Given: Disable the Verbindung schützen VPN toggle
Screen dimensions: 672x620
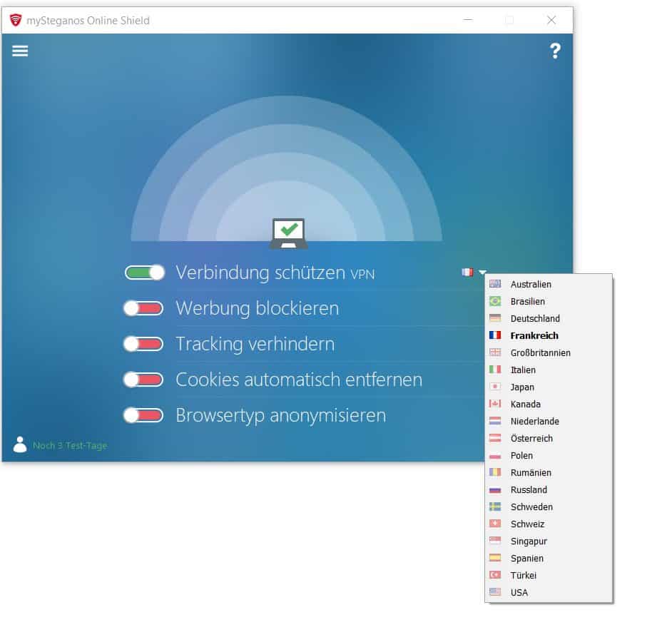Looking at the screenshot, I should point(144,273).
